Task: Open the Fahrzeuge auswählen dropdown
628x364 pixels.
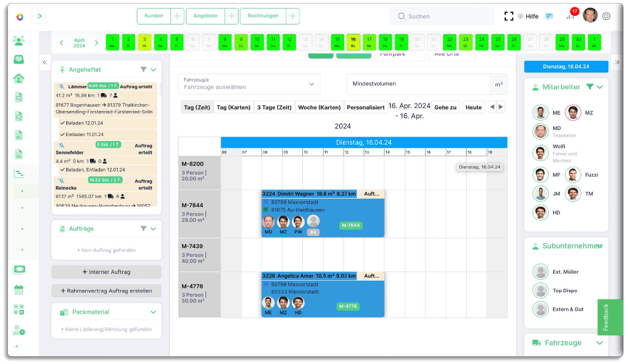Action: [x=248, y=83]
